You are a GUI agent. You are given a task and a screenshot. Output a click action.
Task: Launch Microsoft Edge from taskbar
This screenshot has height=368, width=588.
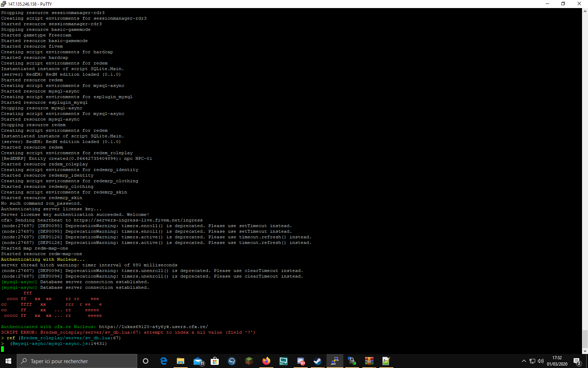point(163,361)
